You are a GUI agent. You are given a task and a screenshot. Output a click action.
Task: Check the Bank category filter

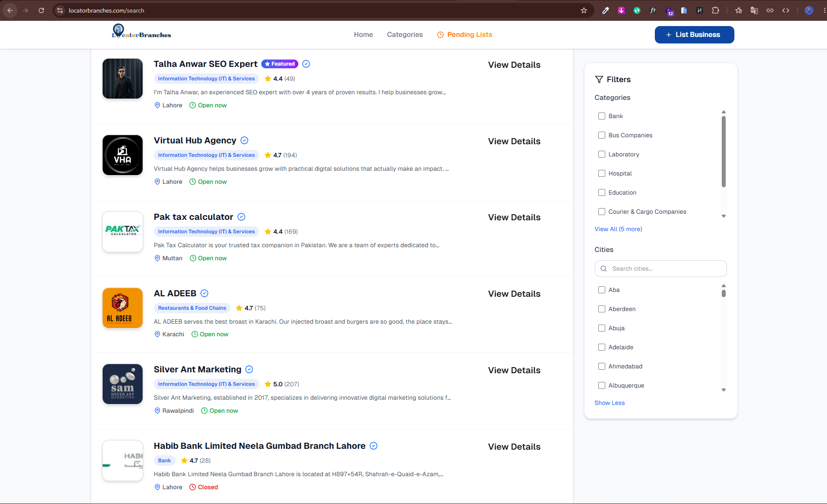click(602, 116)
